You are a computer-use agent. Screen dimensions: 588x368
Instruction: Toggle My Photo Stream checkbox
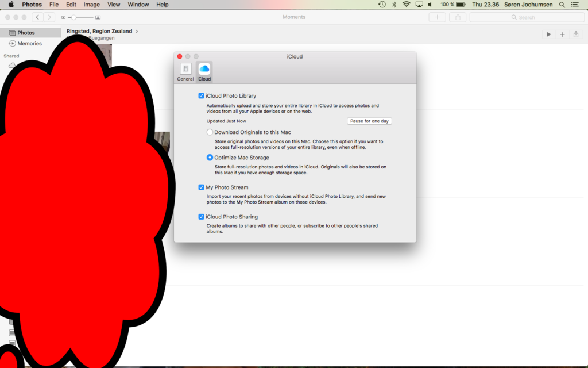(x=201, y=187)
